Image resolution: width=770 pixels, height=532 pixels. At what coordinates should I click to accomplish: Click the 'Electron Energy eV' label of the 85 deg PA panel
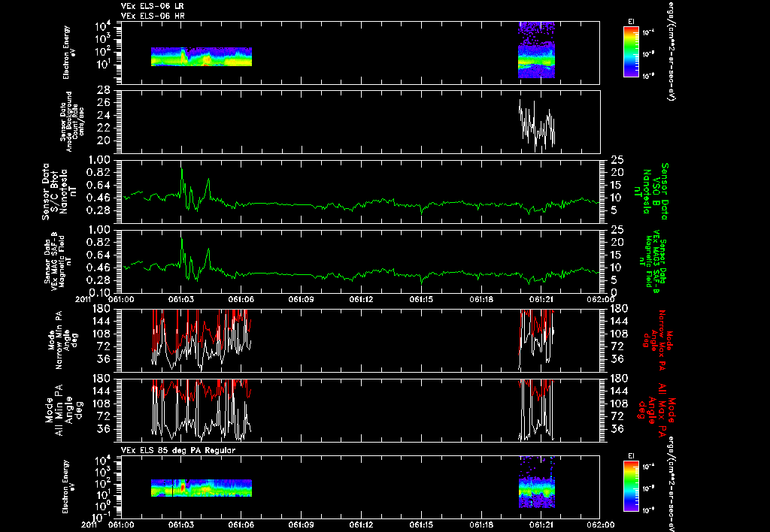[x=67, y=486]
